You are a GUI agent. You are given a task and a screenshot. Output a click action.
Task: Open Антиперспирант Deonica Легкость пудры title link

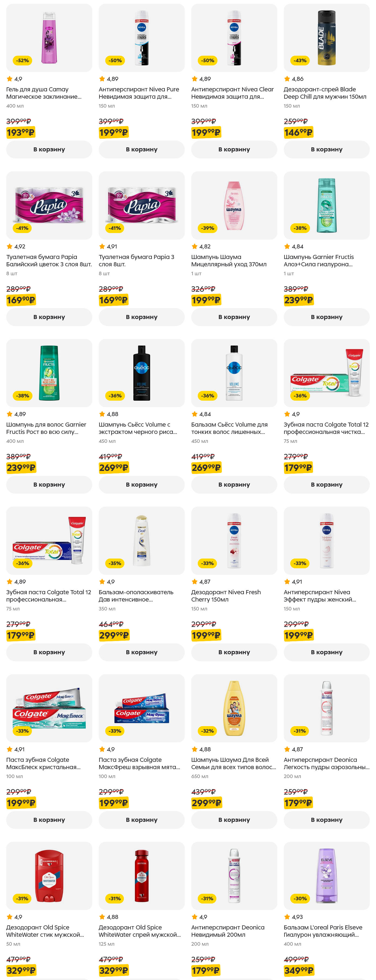(326, 763)
